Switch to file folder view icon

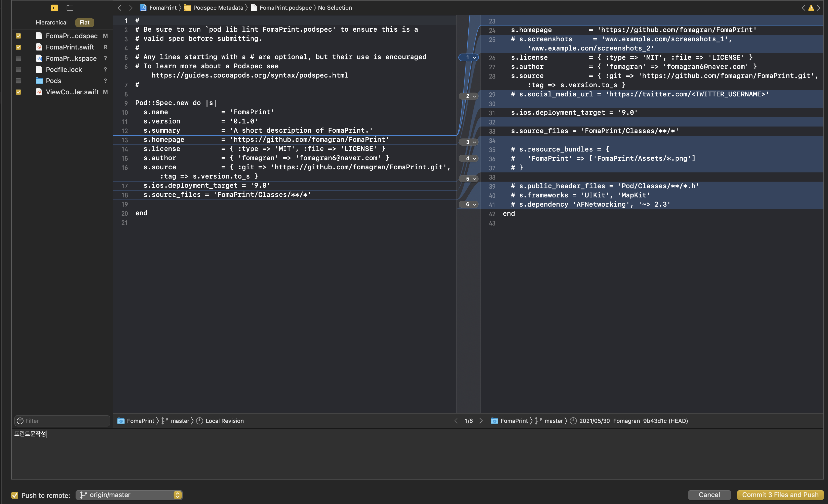[70, 8]
